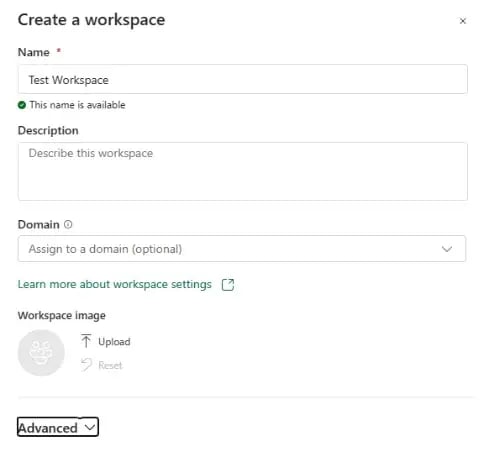Click the Upload arrow icon
Image resolution: width=494 pixels, height=457 pixels.
[86, 341]
